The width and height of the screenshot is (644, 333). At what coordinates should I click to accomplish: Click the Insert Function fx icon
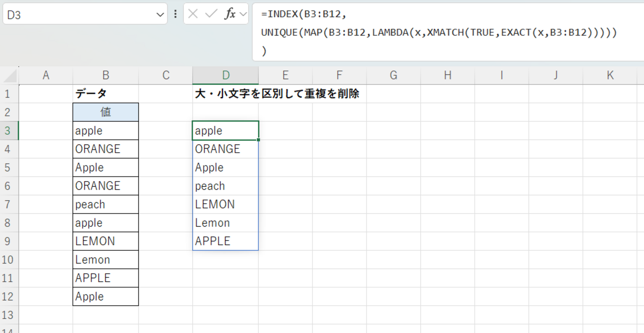230,14
